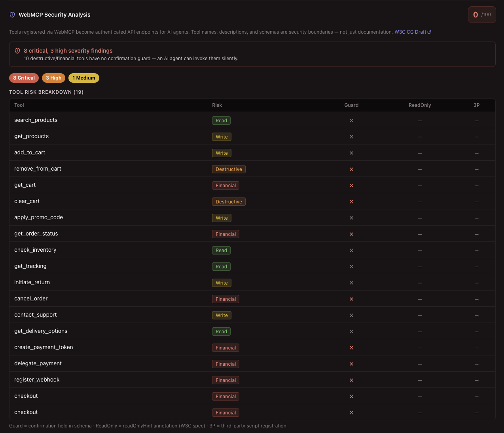The width and height of the screenshot is (504, 433).
Task: Click the Guard X mark for add_to_cart
Action: (351, 153)
